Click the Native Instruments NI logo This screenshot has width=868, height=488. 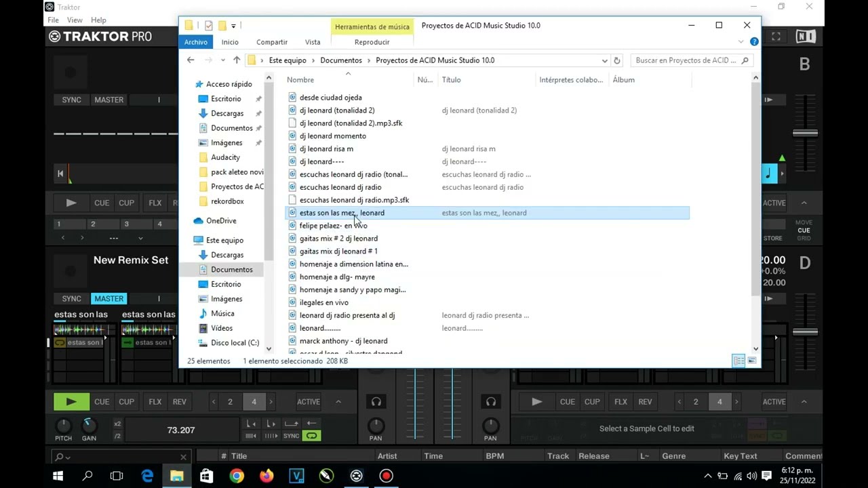(x=806, y=37)
